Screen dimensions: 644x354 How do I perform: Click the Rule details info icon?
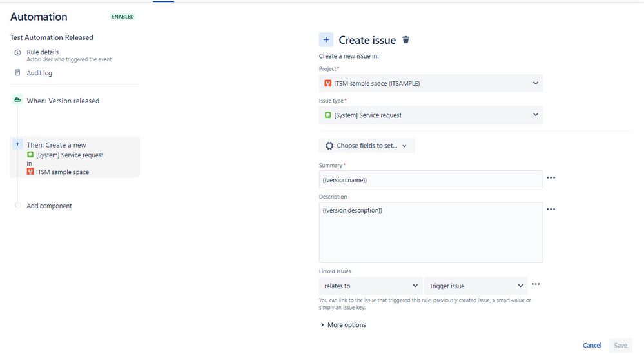pyautogui.click(x=17, y=53)
